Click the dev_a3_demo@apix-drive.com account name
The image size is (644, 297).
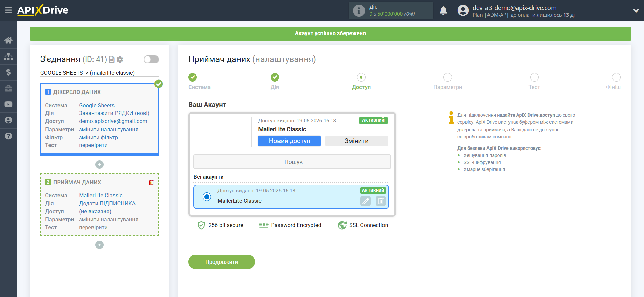515,8
